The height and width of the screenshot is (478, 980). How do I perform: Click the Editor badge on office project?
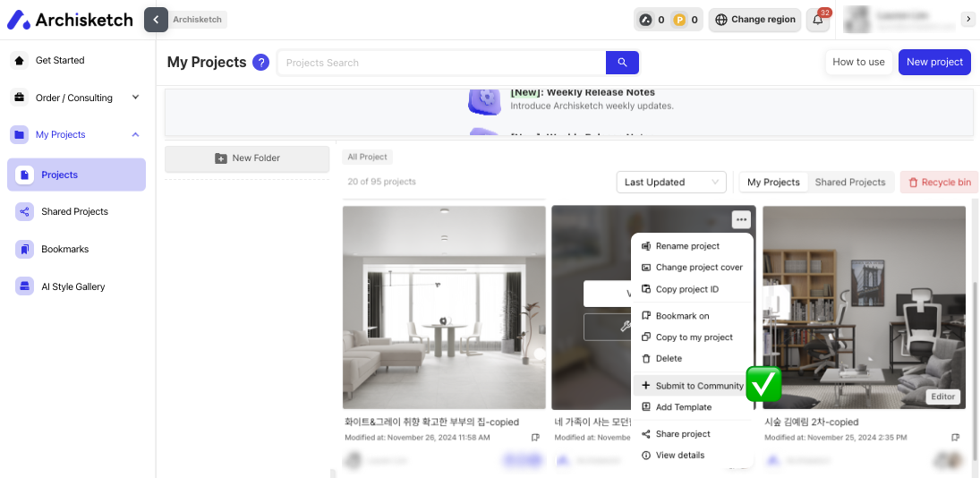pyautogui.click(x=943, y=397)
